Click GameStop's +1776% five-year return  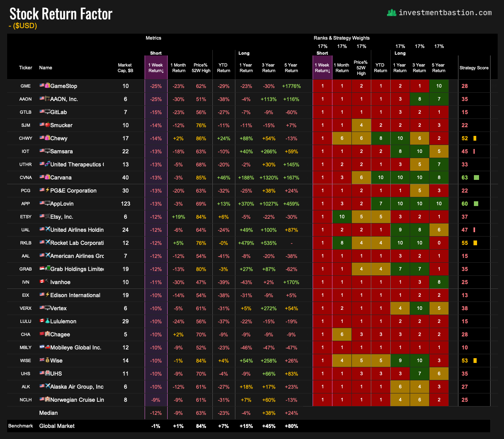pyautogui.click(x=291, y=86)
